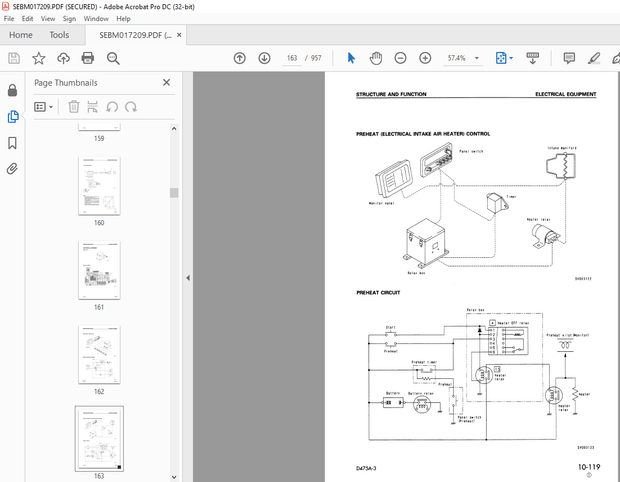Open the zoom level dropdown
The height and width of the screenshot is (482, 620).
pyautogui.click(x=477, y=58)
